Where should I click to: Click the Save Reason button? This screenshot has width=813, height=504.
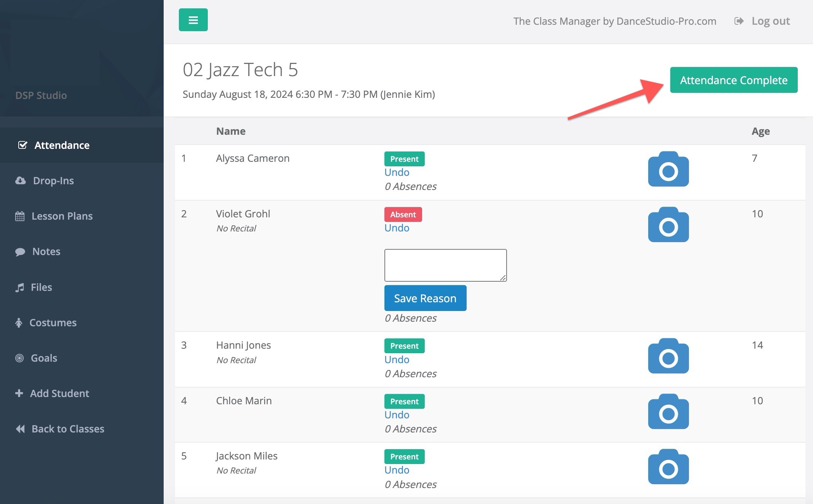(x=425, y=298)
